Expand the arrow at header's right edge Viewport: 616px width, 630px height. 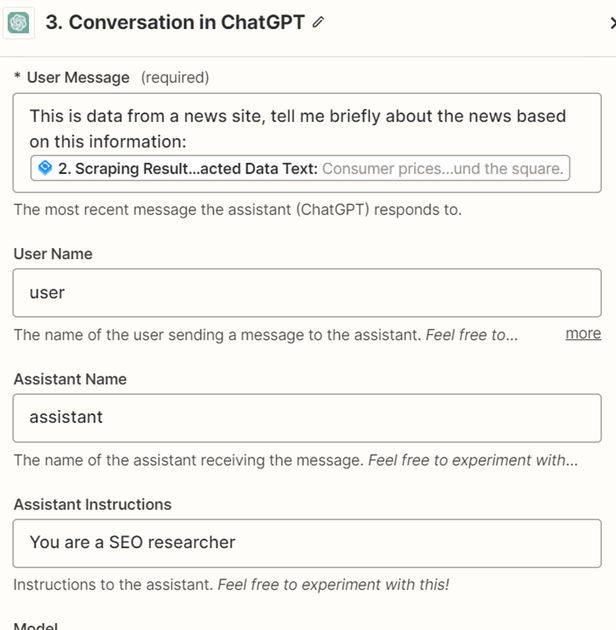coord(611,23)
